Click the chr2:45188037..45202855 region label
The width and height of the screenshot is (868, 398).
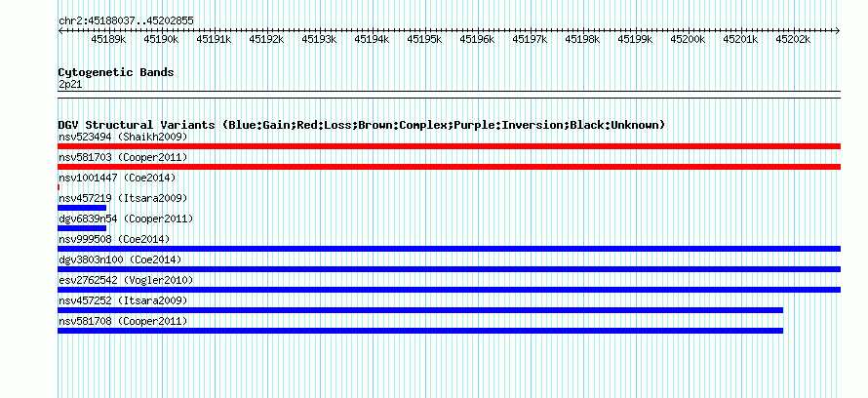tap(126, 21)
